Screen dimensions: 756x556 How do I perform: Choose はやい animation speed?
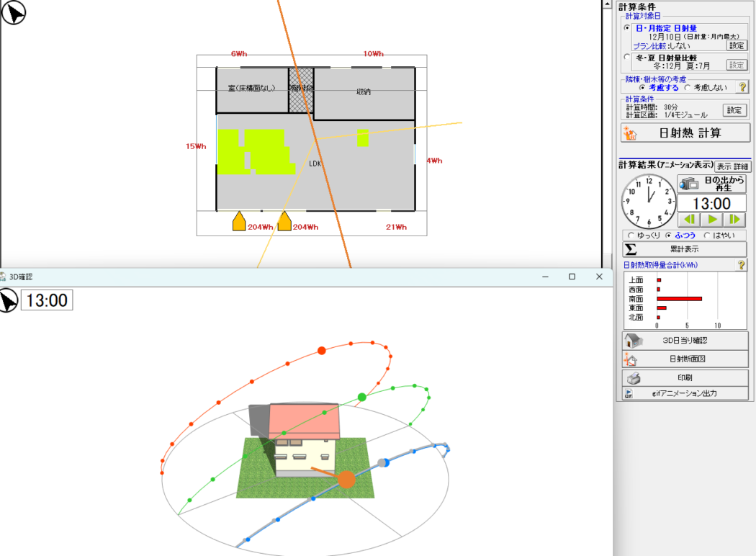coord(708,236)
